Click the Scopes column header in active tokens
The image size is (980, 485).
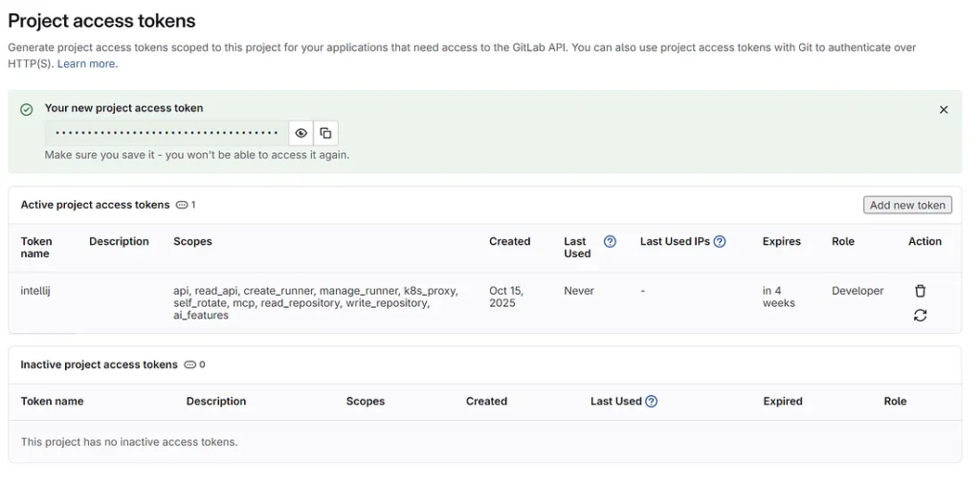(x=192, y=242)
